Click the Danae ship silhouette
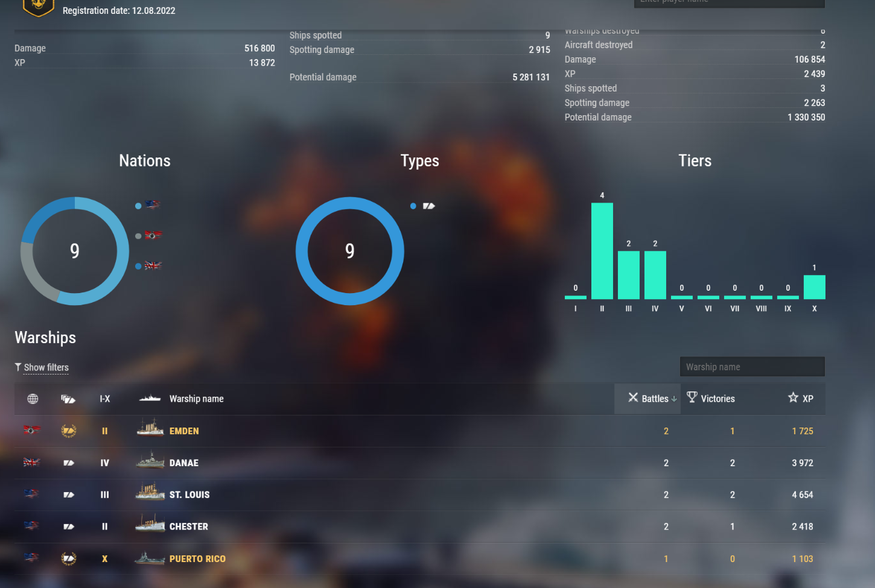The width and height of the screenshot is (875, 588). click(x=150, y=460)
